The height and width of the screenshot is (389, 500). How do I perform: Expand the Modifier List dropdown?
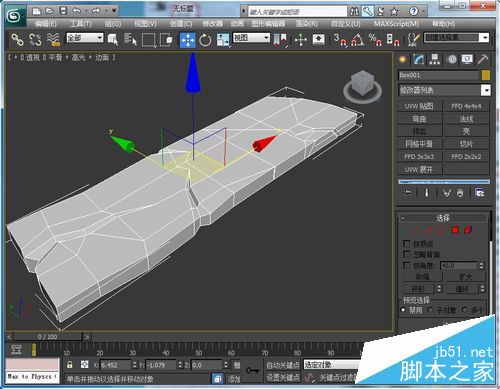444,90
